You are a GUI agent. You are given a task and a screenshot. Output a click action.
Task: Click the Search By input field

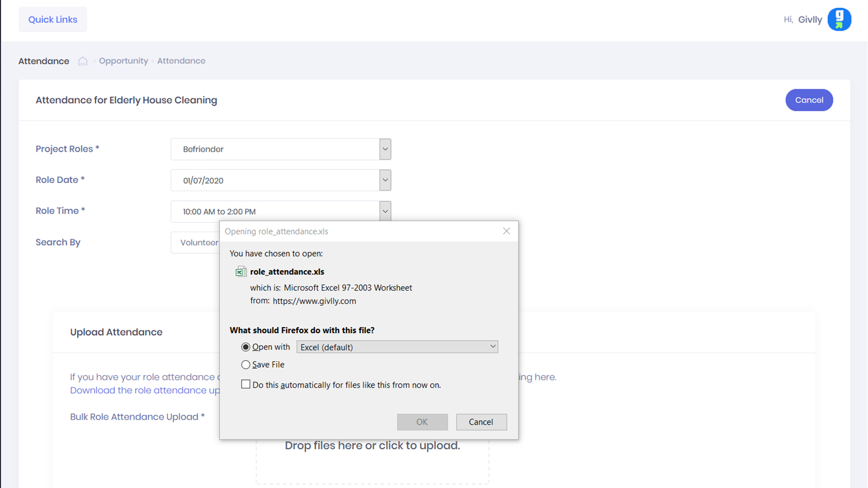[x=195, y=243]
